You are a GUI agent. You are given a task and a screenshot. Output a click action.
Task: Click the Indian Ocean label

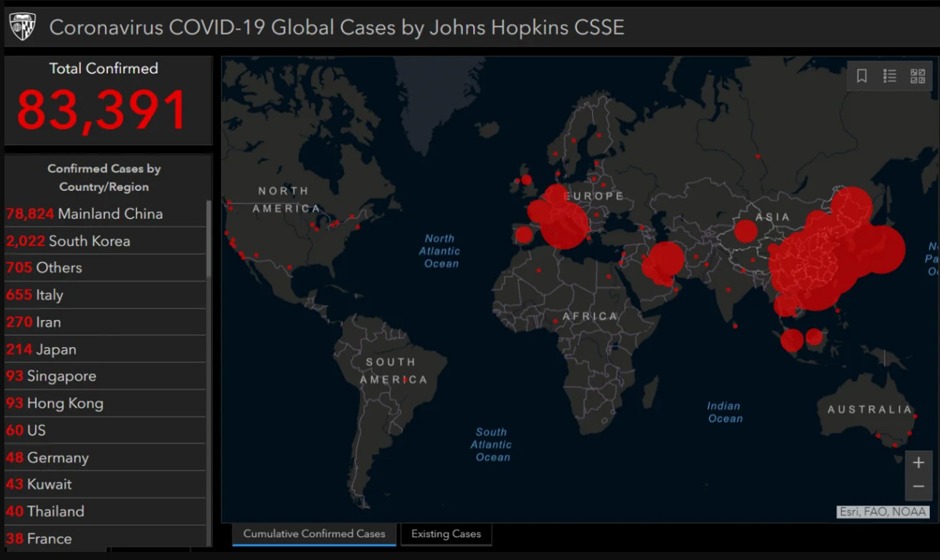[724, 412]
